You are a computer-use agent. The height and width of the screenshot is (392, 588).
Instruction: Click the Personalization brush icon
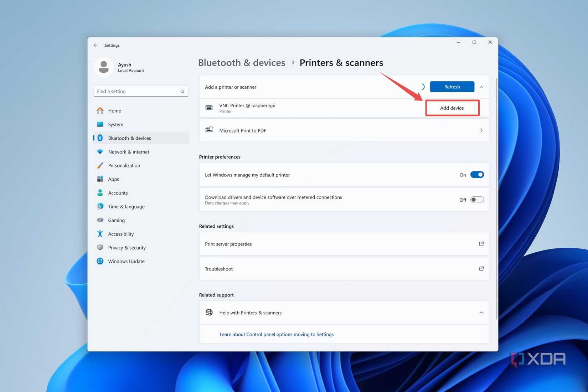click(100, 165)
